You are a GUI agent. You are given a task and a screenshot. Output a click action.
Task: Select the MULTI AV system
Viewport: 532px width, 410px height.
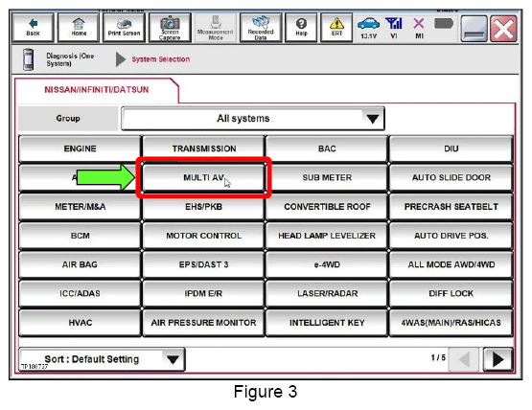(203, 177)
